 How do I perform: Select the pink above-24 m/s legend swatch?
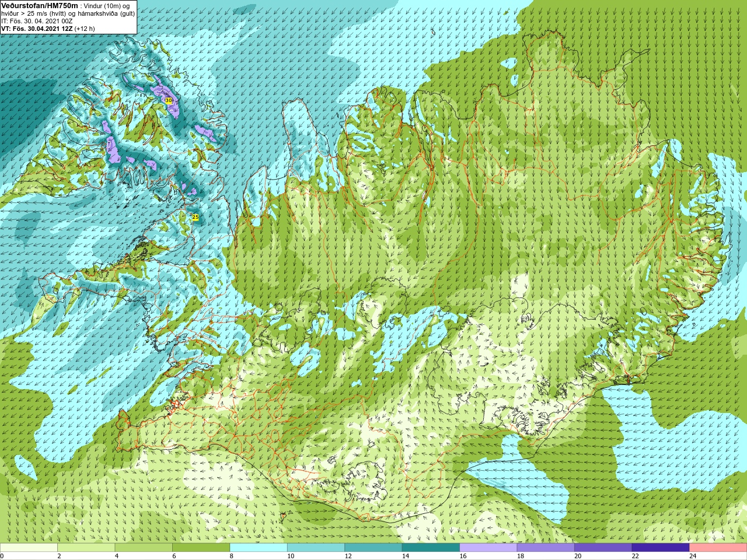point(718,548)
